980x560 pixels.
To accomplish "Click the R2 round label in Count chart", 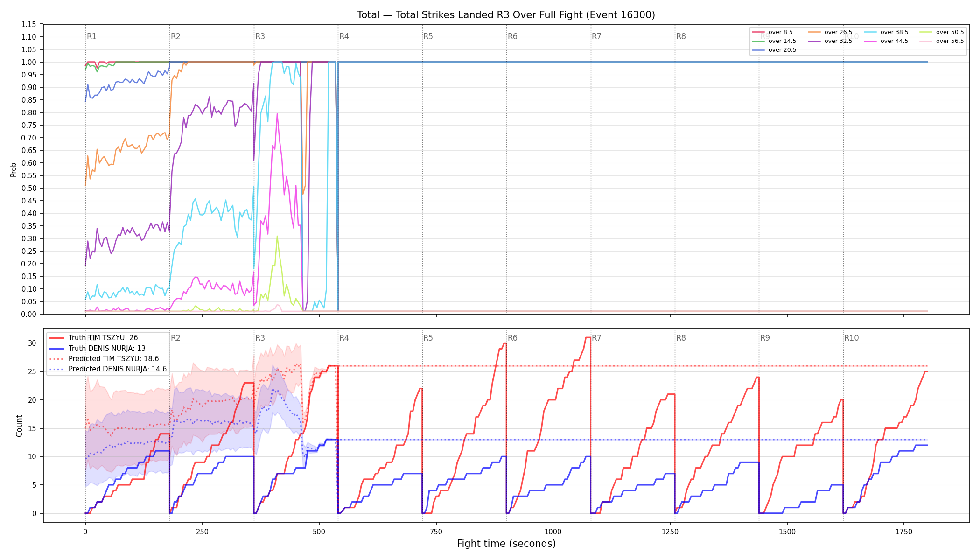I will (175, 338).
